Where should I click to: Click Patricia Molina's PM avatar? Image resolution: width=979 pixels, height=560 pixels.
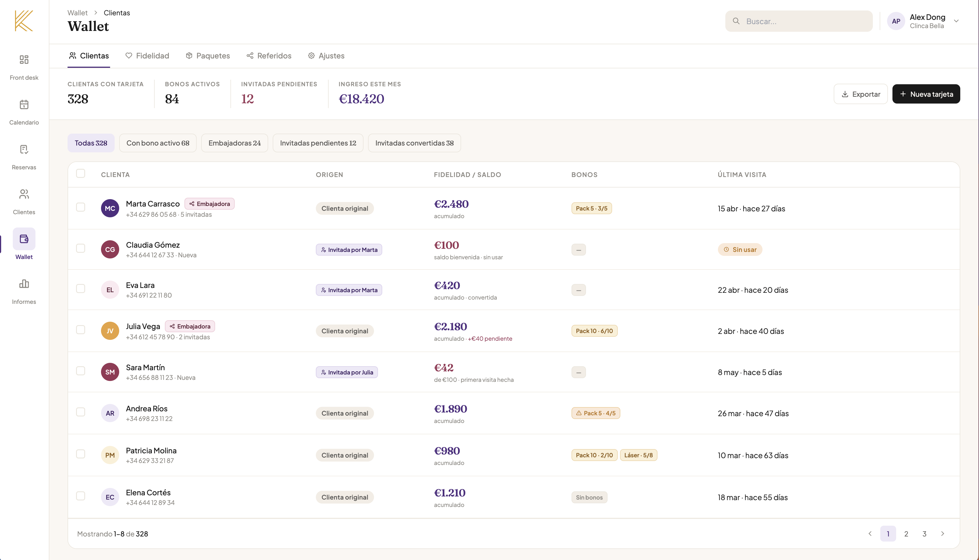tap(110, 455)
